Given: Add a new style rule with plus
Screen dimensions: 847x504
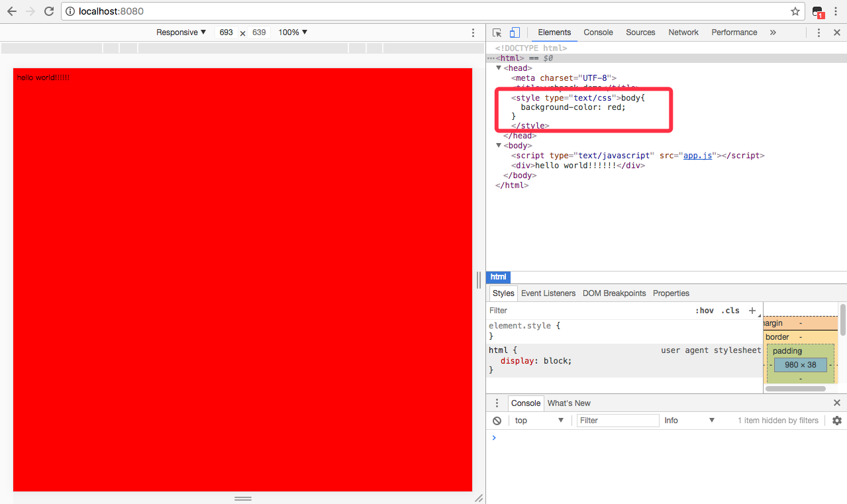Looking at the screenshot, I should tap(752, 311).
